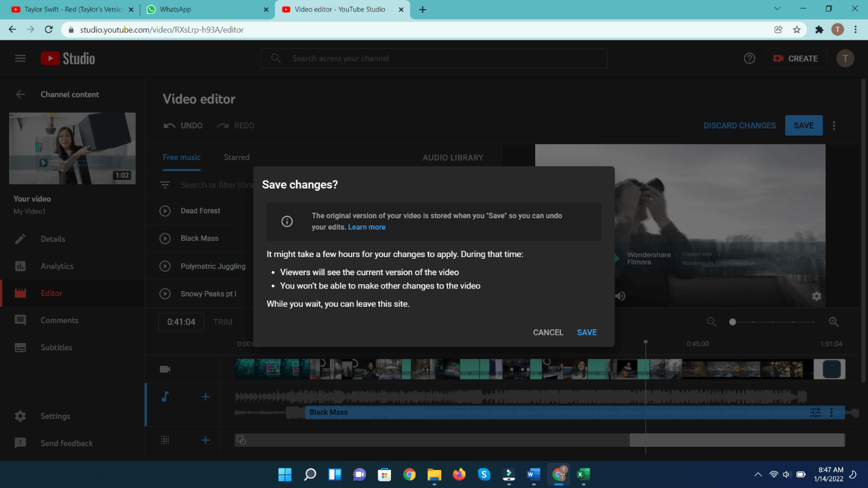This screenshot has height=488, width=868.
Task: Open the AUDIO LIBRARY link
Action: 453,157
